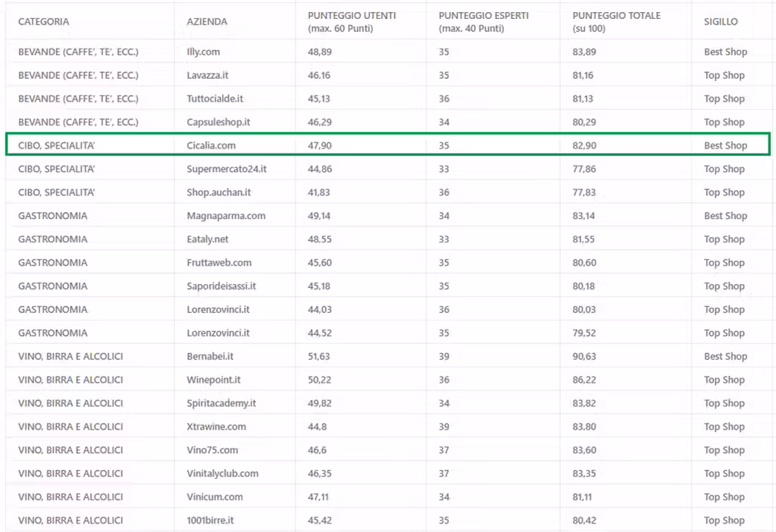Click the Bernabei.it company cell
Viewport: 776px width, 532px height.
click(210, 356)
